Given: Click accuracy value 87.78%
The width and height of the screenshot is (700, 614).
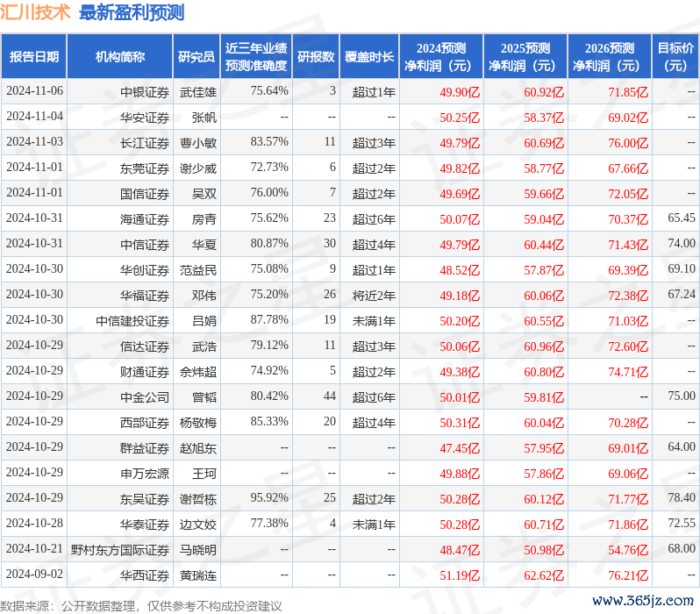Looking at the screenshot, I should pos(269,320).
